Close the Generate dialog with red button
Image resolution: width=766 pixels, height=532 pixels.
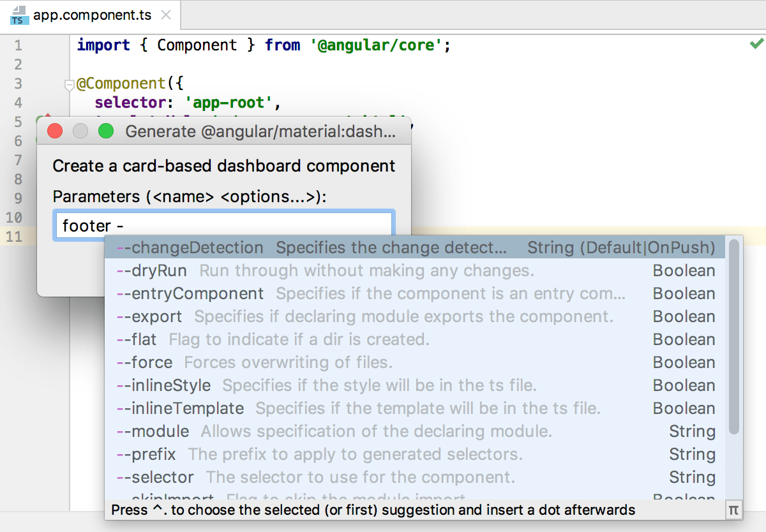[56, 131]
